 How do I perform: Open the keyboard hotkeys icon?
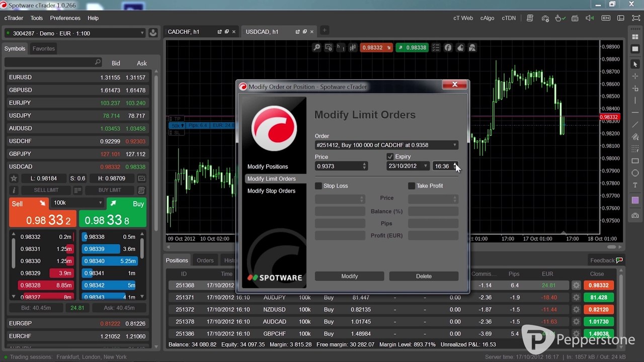576,18
